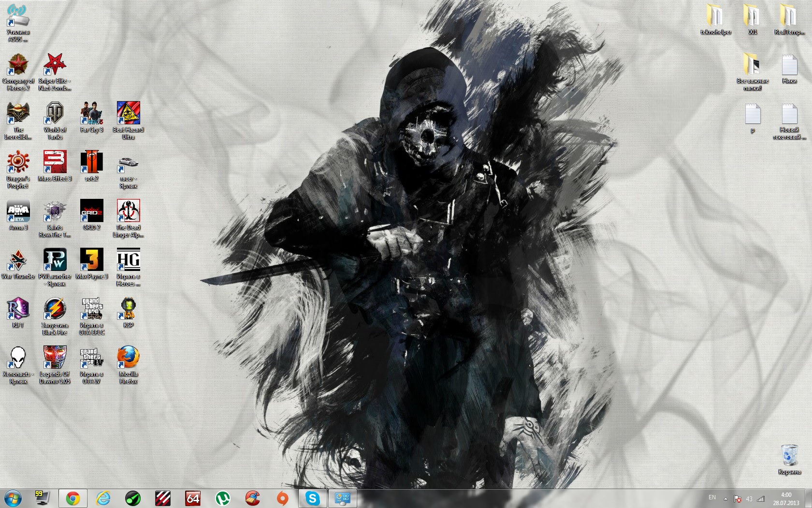Open the Company of Heroes 2 shortcut
Screen dimensions: 812x508
(18, 72)
